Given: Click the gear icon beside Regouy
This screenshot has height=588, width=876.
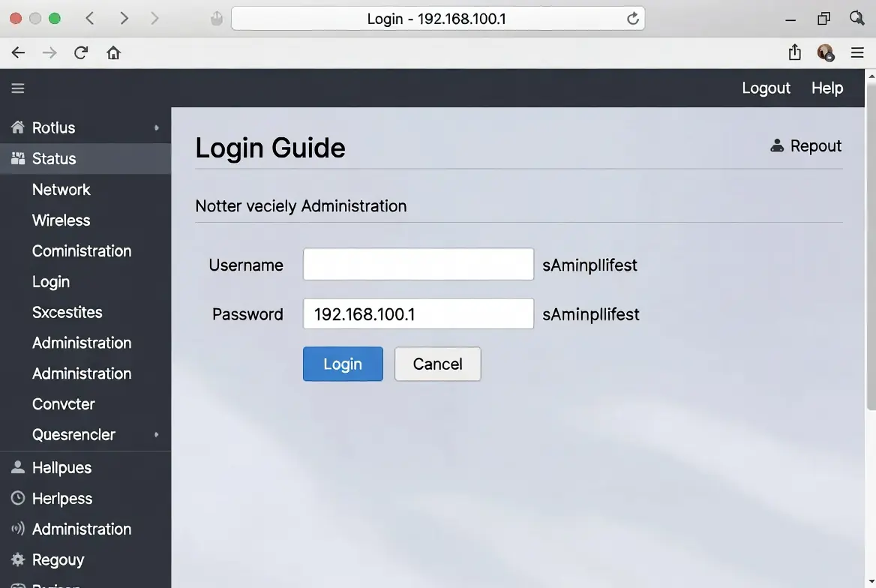Looking at the screenshot, I should coord(18,559).
